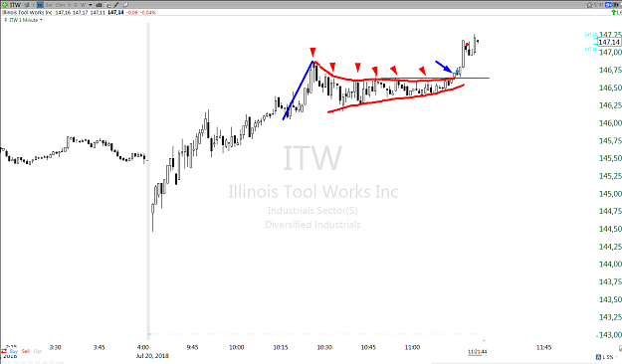Click the ITW ticker symbol field
The image size is (622, 364).
pos(16,5)
